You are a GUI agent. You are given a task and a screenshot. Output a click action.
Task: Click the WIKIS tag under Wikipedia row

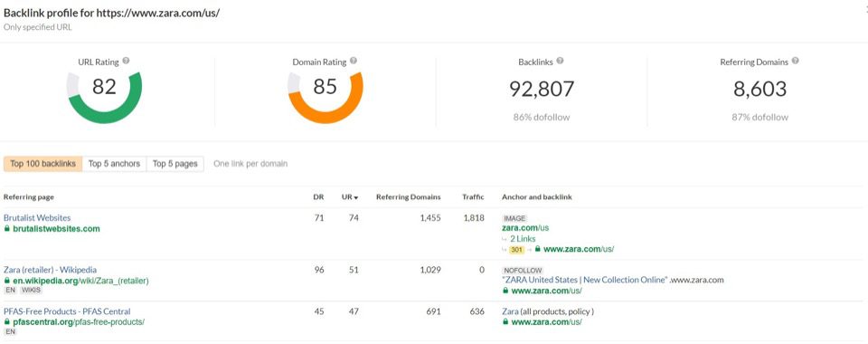point(31,291)
